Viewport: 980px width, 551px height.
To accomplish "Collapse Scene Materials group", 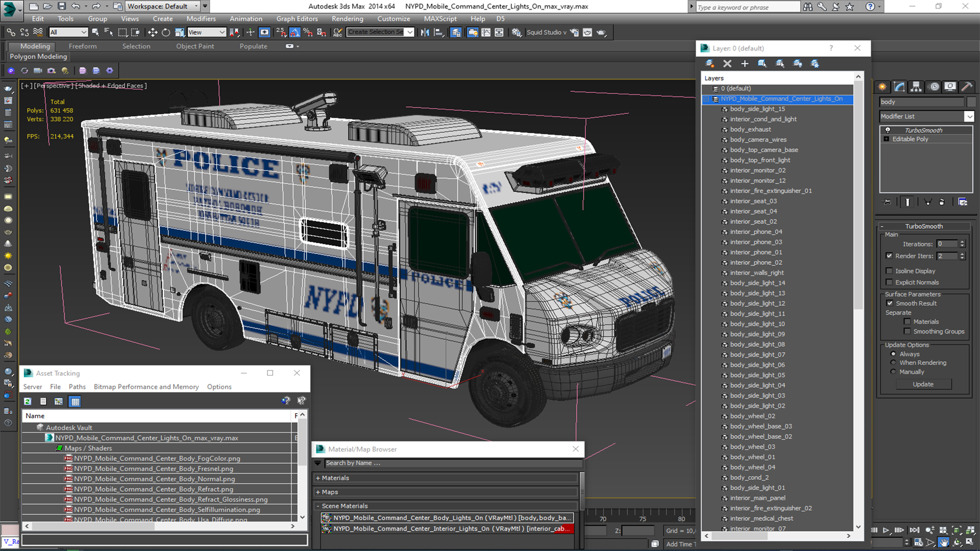I will click(318, 506).
